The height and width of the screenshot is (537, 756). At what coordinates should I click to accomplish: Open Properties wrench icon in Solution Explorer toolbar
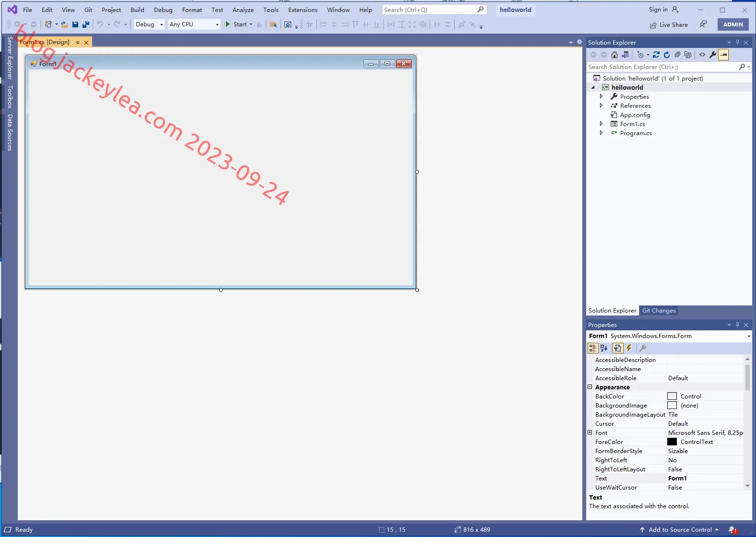tap(713, 55)
